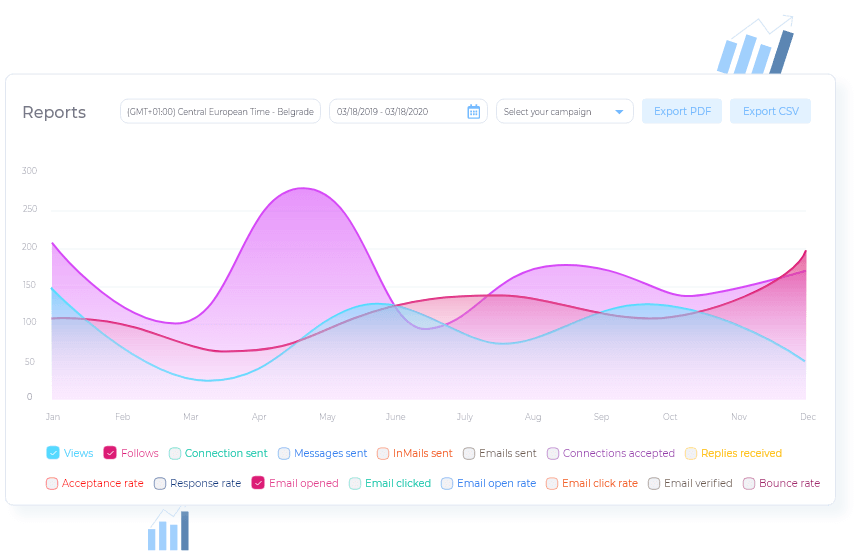Enable the InMails sent checkbox
The width and height of the screenshot is (861, 551).
click(383, 454)
